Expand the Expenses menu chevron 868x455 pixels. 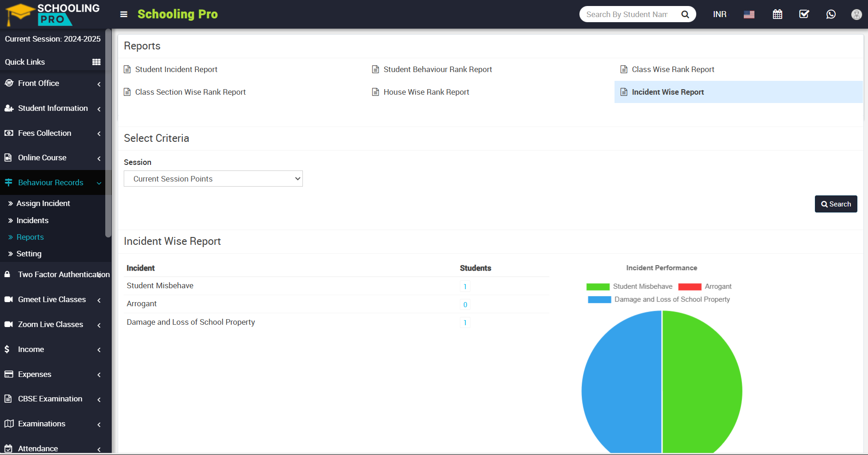(x=99, y=375)
